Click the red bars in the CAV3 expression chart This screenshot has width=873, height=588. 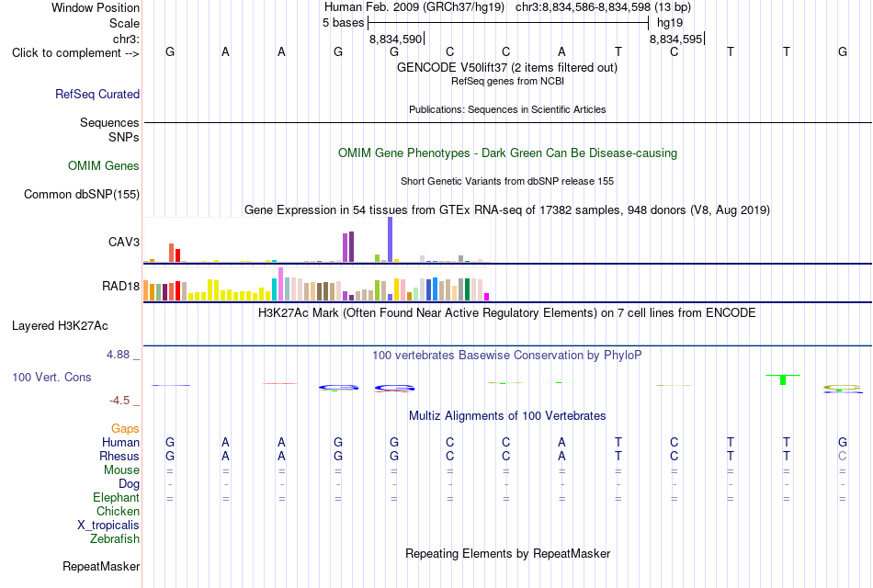[x=175, y=253]
